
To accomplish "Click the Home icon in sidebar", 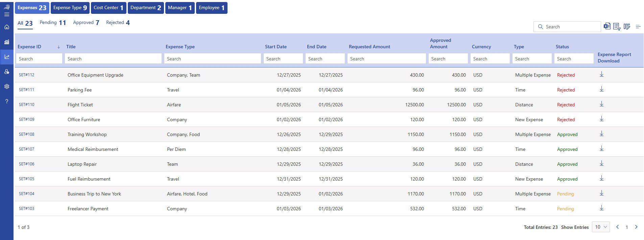I will pyautogui.click(x=7, y=27).
